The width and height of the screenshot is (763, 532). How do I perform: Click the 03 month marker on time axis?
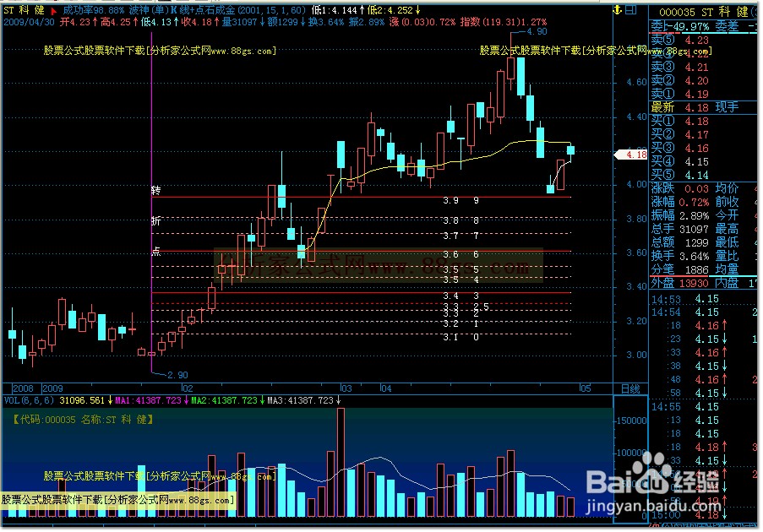[346, 389]
